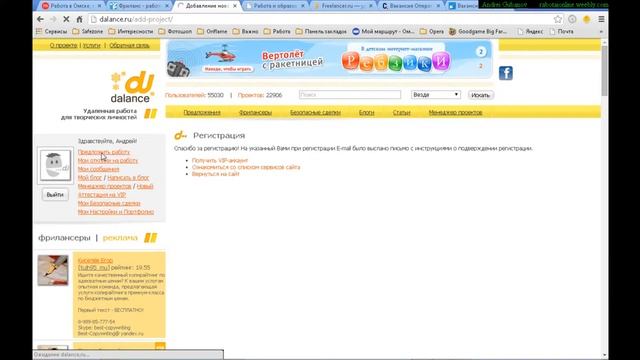Image resolution: width=640 pixels, height=360 pixels.
Task: Open the Мои сообщения link
Action: pos(98,169)
